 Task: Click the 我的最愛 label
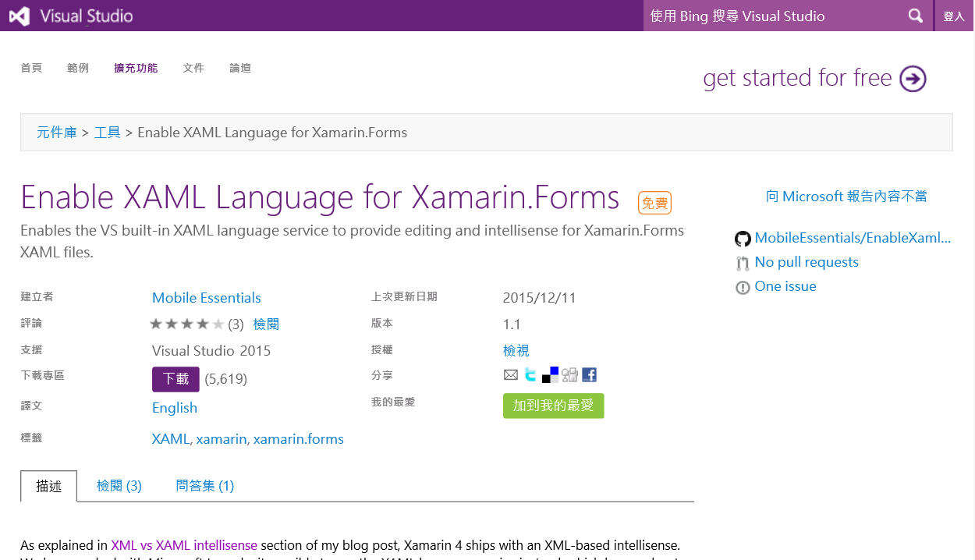tap(393, 402)
